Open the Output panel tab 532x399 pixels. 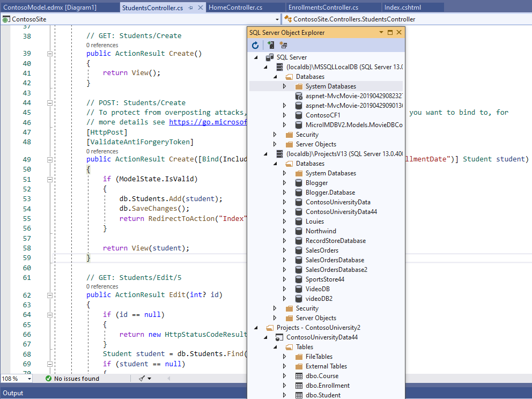coord(13,393)
